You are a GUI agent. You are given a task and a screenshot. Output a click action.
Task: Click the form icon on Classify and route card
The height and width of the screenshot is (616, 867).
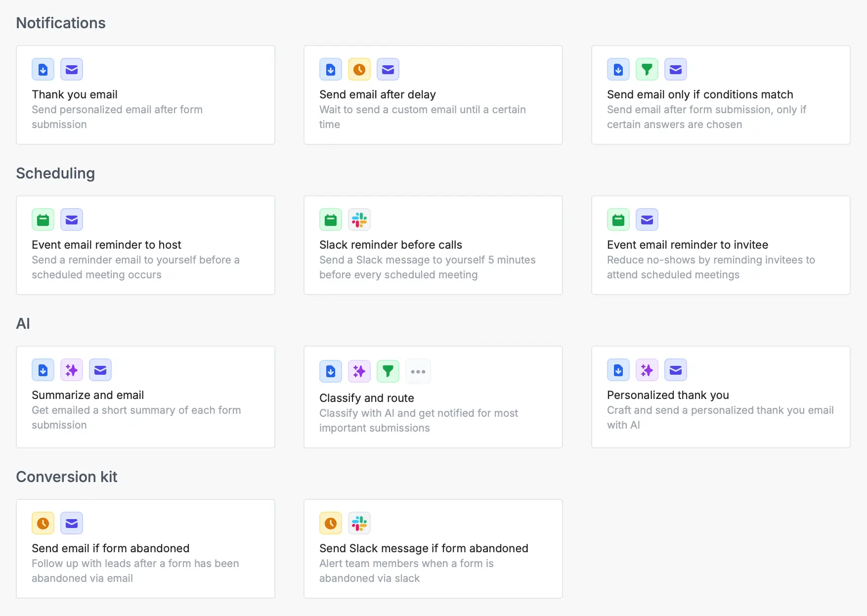pyautogui.click(x=330, y=371)
